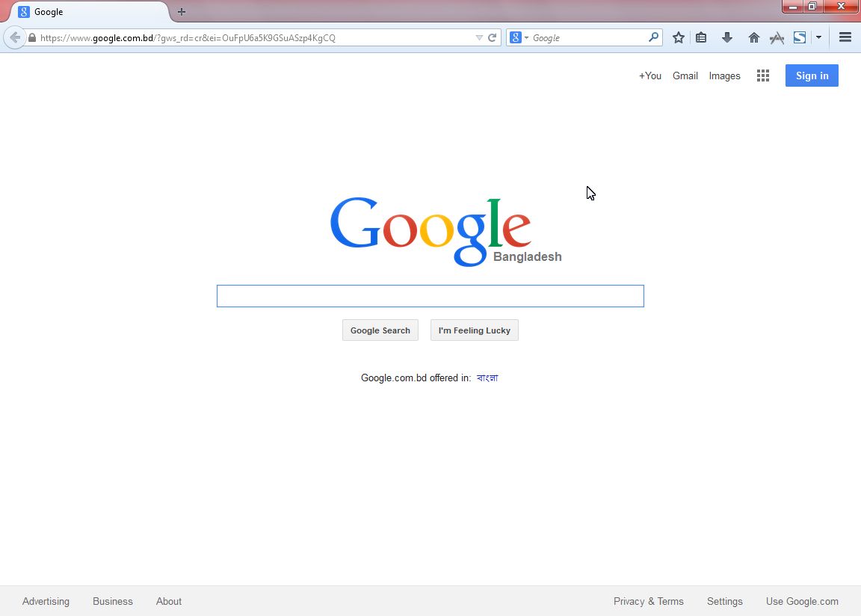861x616 pixels.
Task: Click the padlock site security icon
Action: point(32,38)
